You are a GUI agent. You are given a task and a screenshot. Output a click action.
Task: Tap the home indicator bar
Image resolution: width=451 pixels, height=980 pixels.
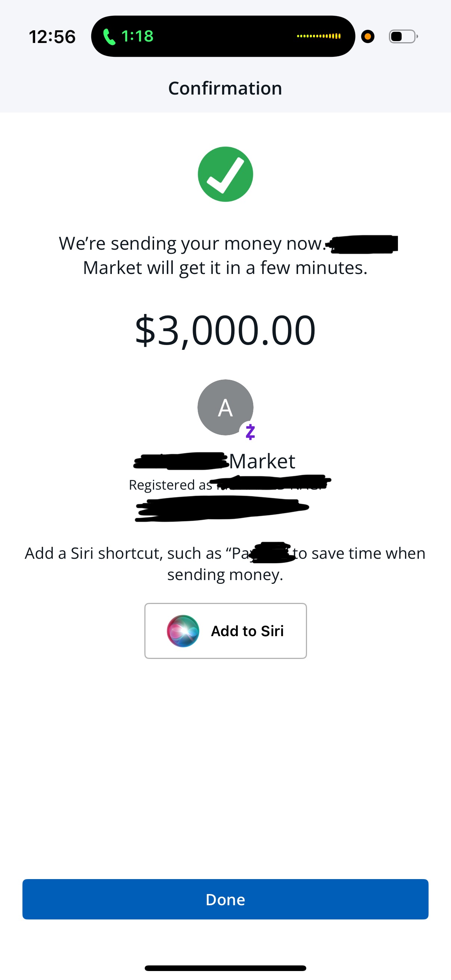pyautogui.click(x=225, y=968)
